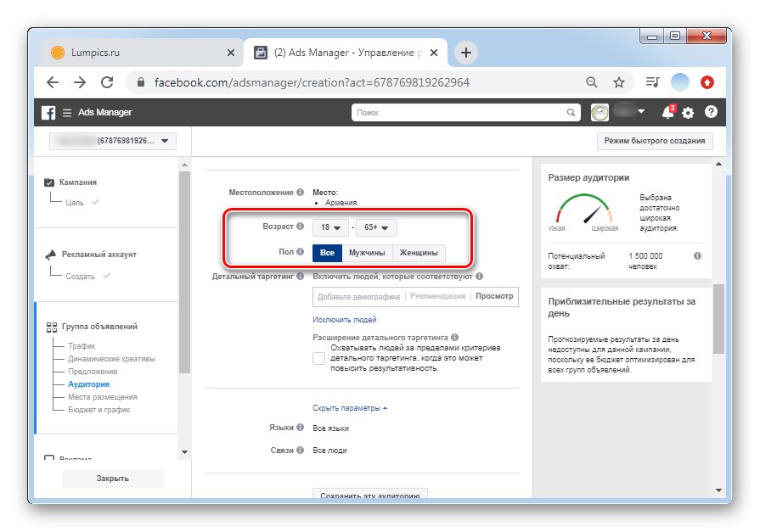
Task: Open media control playlist icon
Action: (652, 82)
